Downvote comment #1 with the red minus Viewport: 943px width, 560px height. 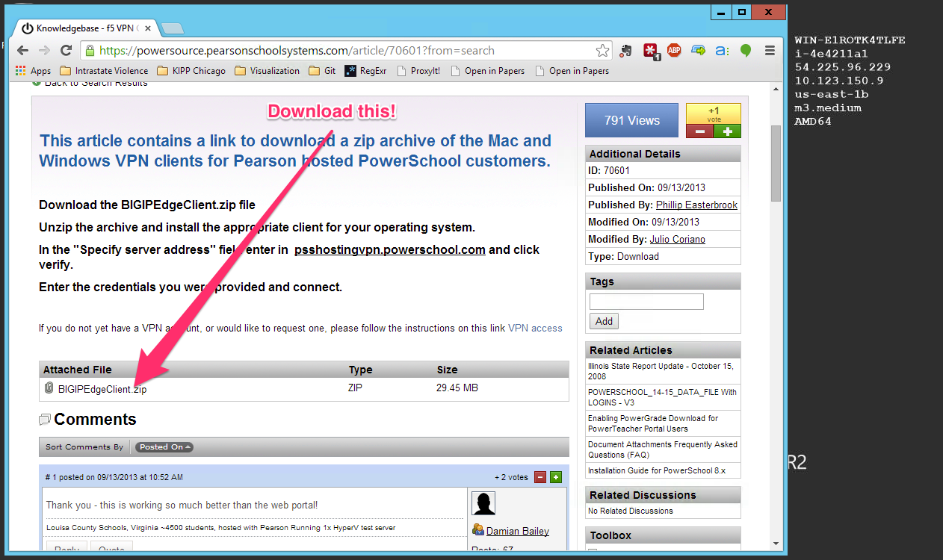pos(539,477)
